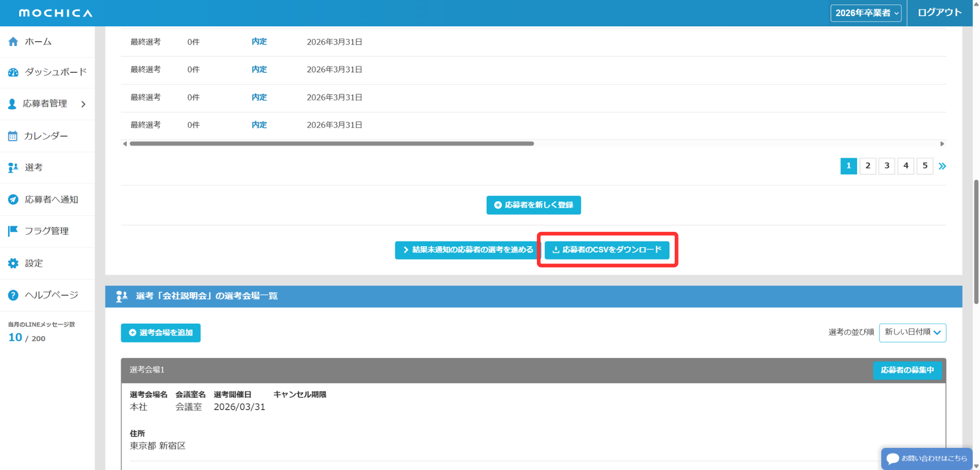Click the help page question mark icon
The height and width of the screenshot is (470, 980).
[x=13, y=295]
